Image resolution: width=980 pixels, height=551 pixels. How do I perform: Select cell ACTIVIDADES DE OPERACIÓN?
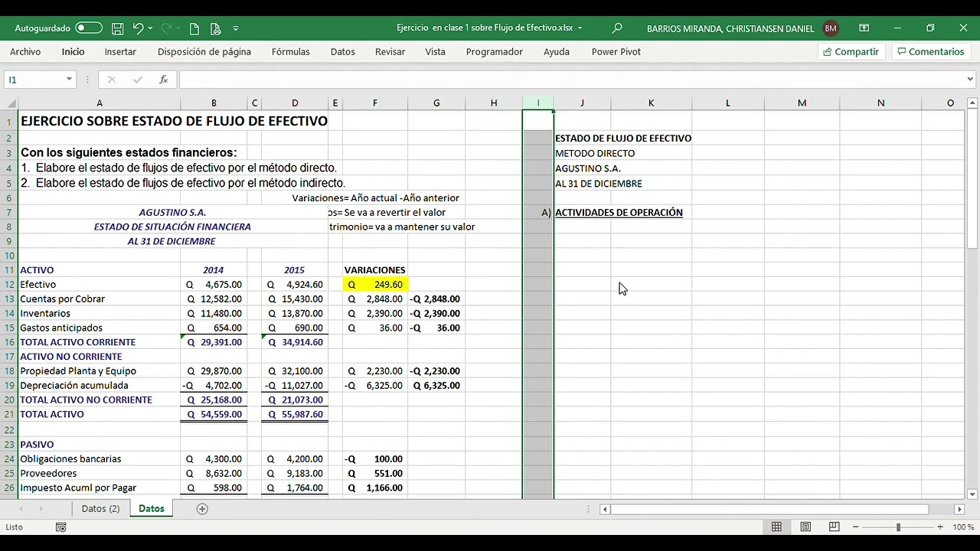tap(619, 213)
